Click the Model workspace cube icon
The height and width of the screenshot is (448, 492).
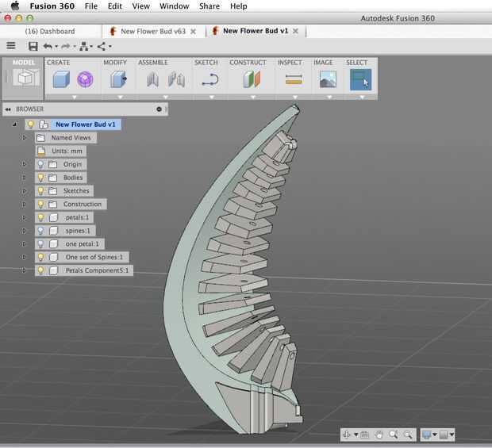pyautogui.click(x=27, y=77)
